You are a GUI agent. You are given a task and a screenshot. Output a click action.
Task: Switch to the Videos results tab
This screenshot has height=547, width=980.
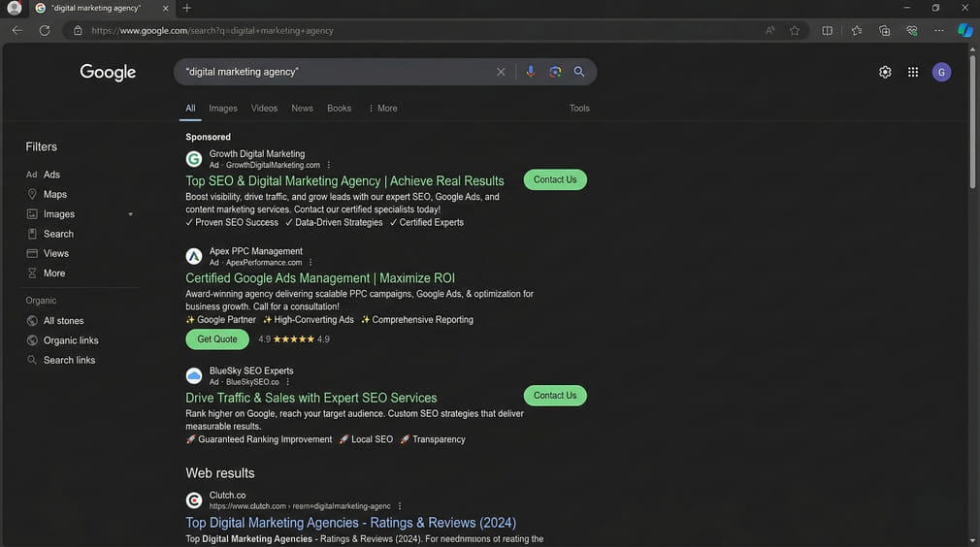point(264,108)
